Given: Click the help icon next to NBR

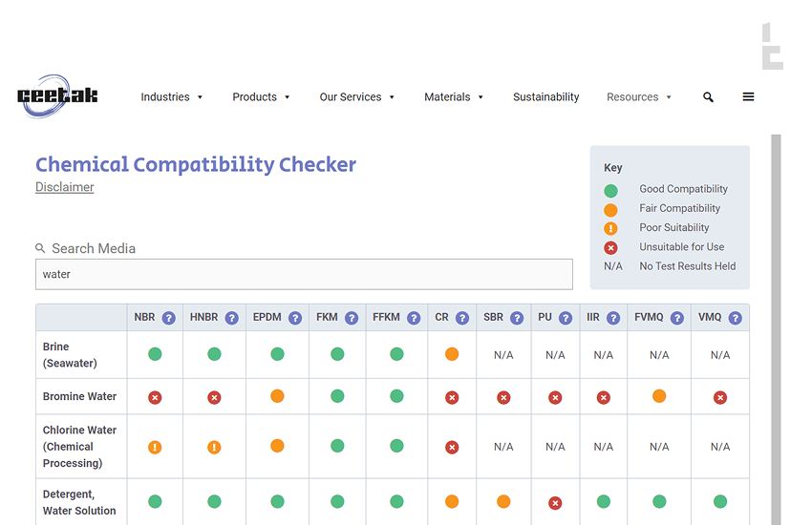Looking at the screenshot, I should [x=168, y=318].
